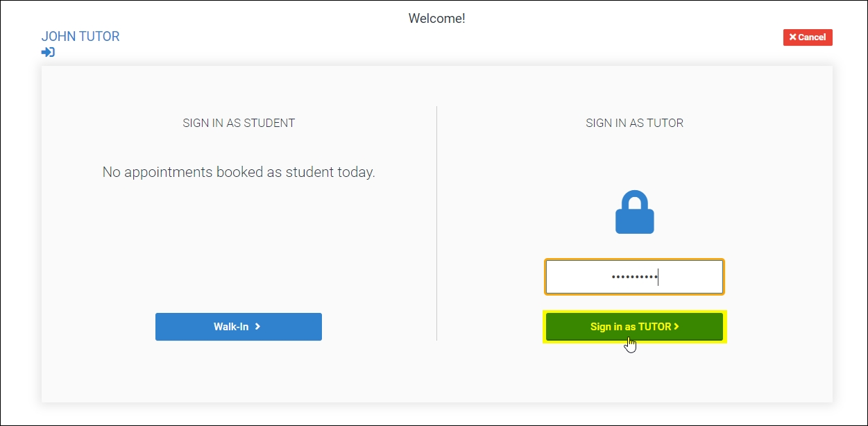Click the Welcome! title text

tap(436, 19)
